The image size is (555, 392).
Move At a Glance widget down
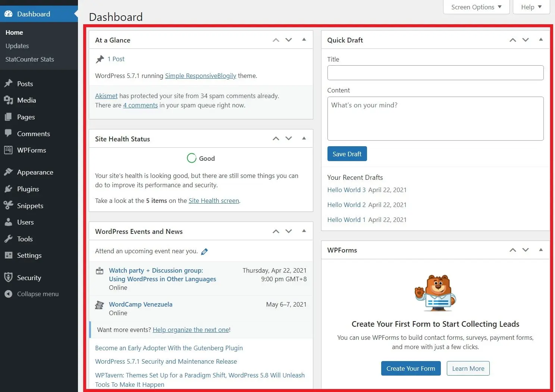[289, 40]
